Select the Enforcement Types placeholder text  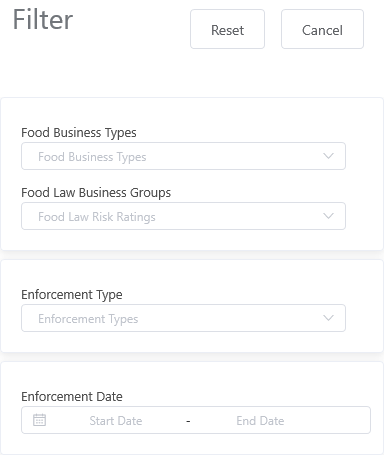click(x=88, y=319)
